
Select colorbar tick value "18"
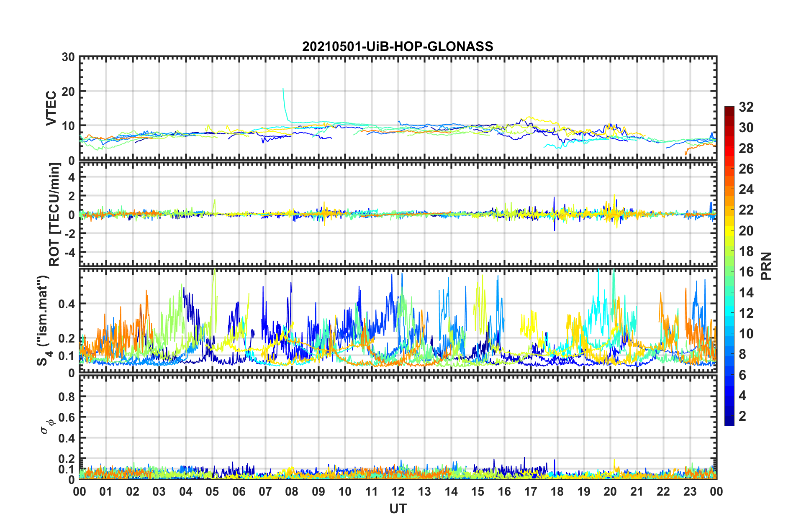pyautogui.click(x=746, y=251)
